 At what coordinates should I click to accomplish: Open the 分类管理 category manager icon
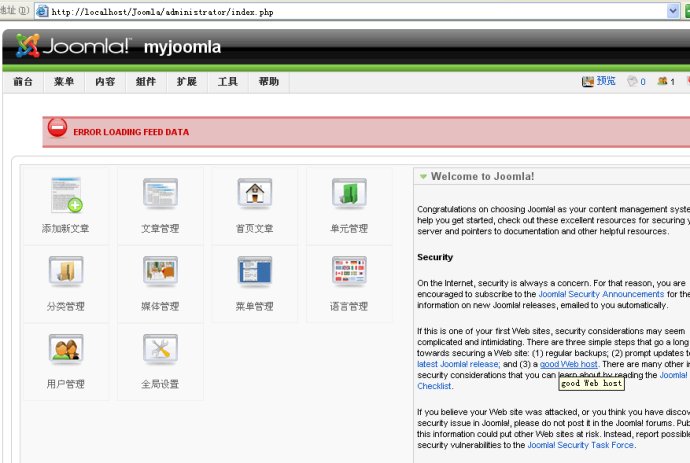66,271
